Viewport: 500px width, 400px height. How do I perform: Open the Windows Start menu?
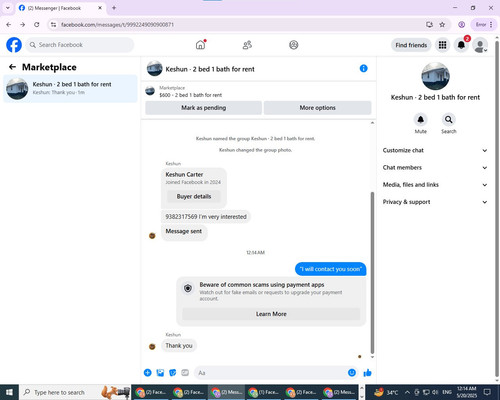tap(9, 392)
